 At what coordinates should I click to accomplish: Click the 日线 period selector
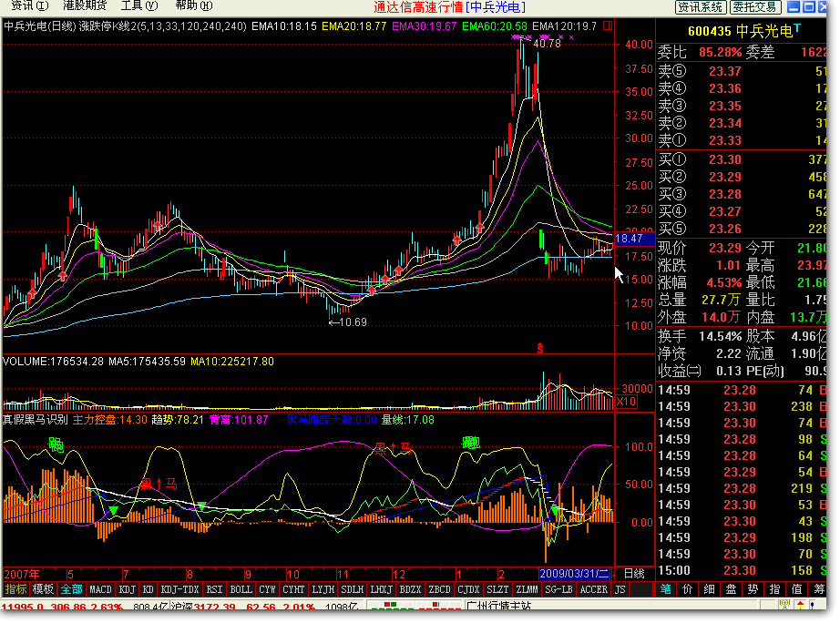(634, 574)
